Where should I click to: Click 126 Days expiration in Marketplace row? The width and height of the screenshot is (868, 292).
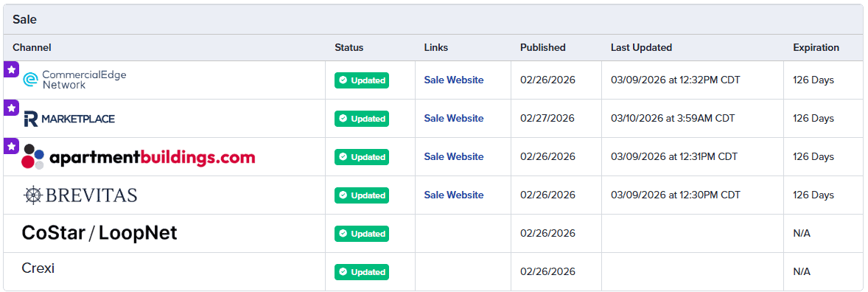coord(813,118)
